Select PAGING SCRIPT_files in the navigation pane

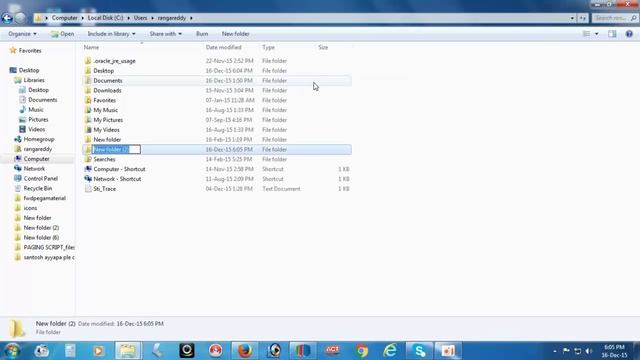[49, 247]
